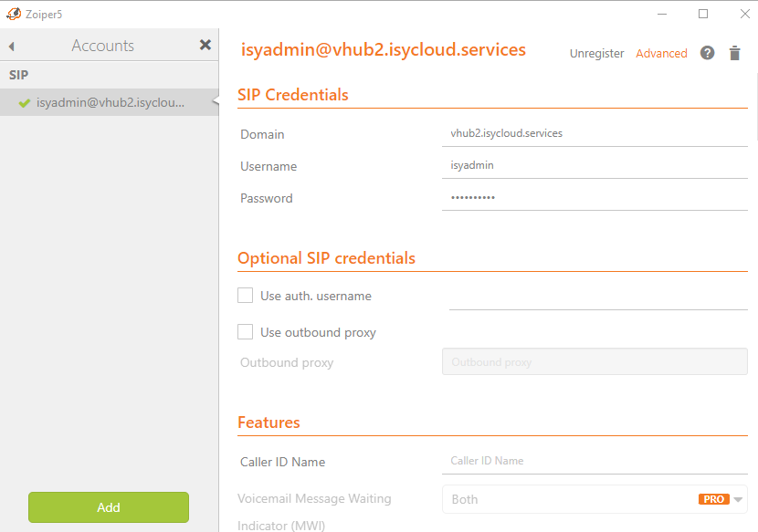
Task: Select the SIP section header
Action: (x=19, y=75)
